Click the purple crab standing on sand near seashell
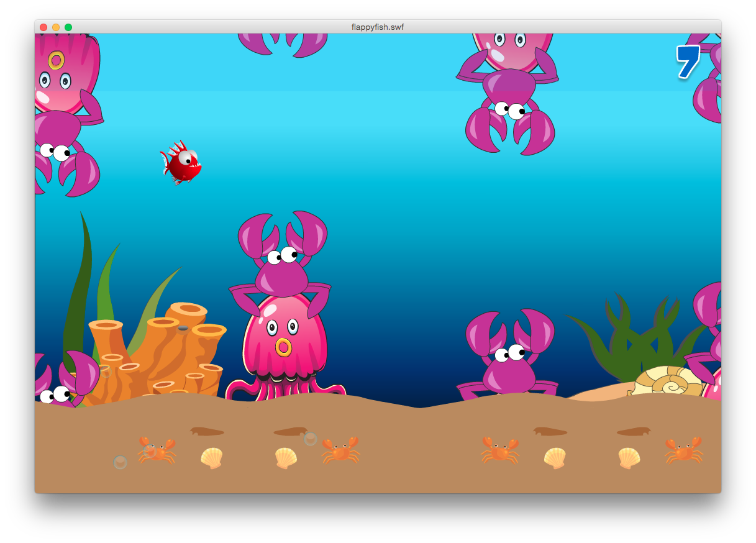This screenshot has height=543, width=756. [508, 354]
